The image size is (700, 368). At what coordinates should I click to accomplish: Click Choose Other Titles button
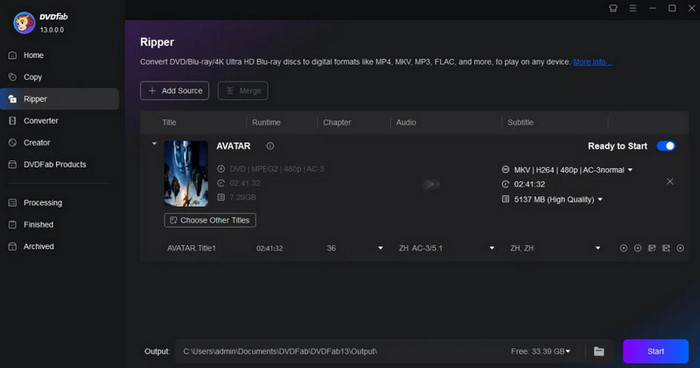[210, 220]
